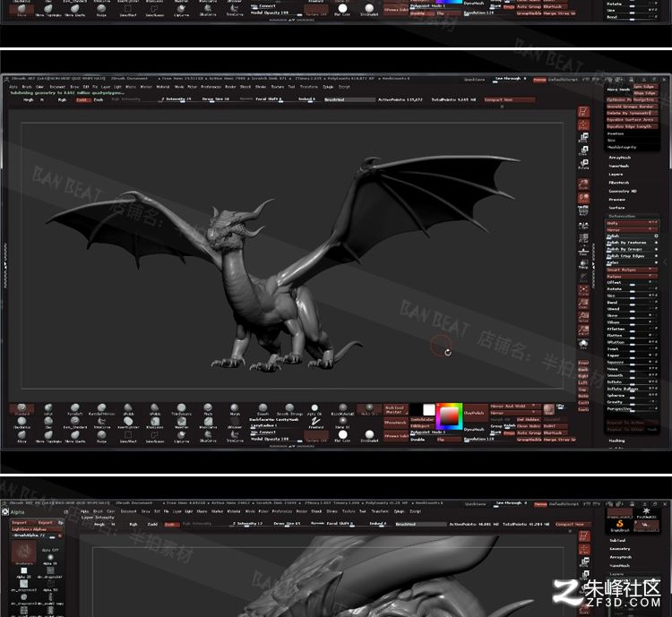The width and height of the screenshot is (672, 617).
Task: Toggle the Zadd mode in middle window
Action: point(82,99)
